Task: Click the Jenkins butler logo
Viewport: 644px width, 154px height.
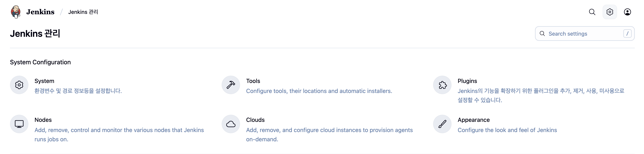Action: click(x=16, y=12)
